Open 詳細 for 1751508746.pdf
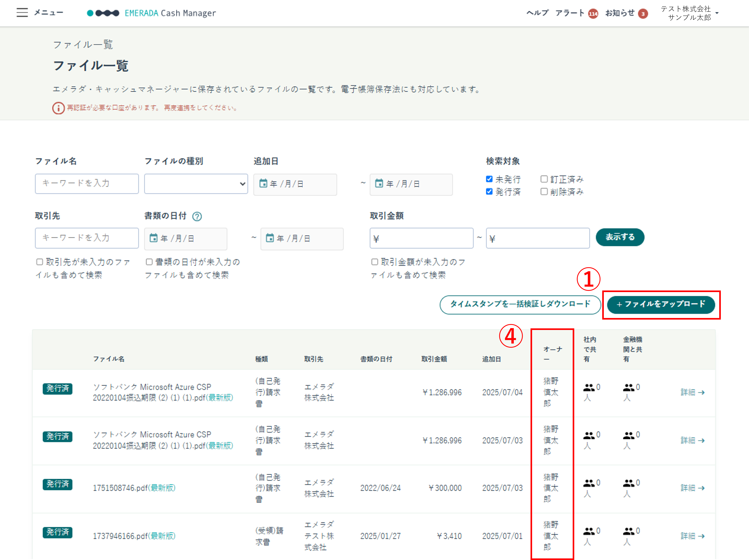The image size is (749, 560). 693,488
